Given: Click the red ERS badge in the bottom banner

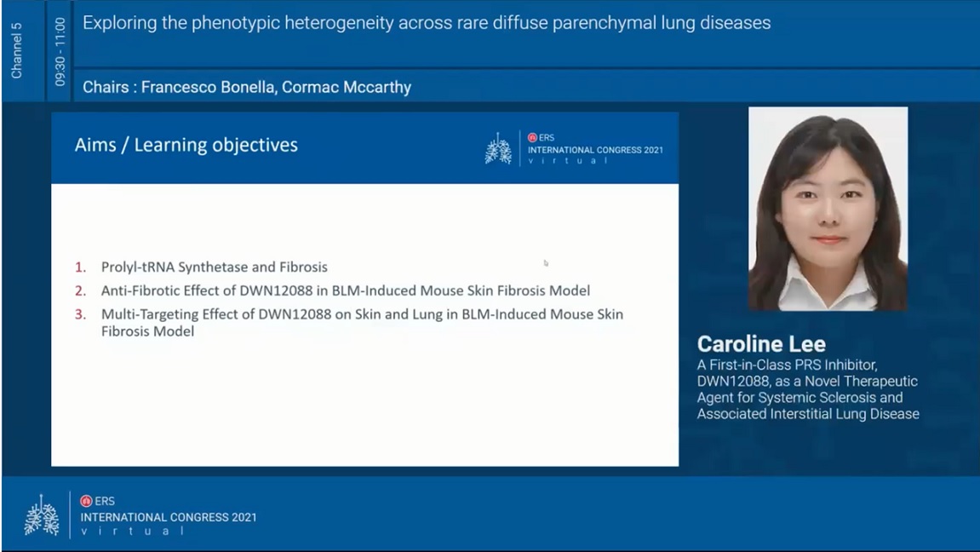Looking at the screenshot, I should click(86, 501).
